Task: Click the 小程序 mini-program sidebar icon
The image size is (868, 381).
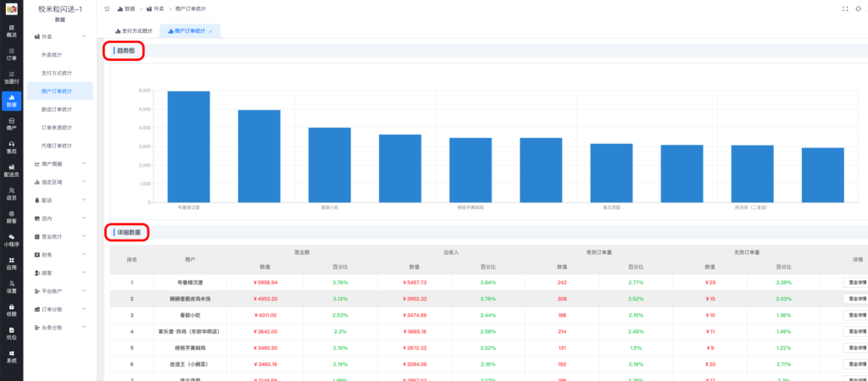Action: click(11, 240)
